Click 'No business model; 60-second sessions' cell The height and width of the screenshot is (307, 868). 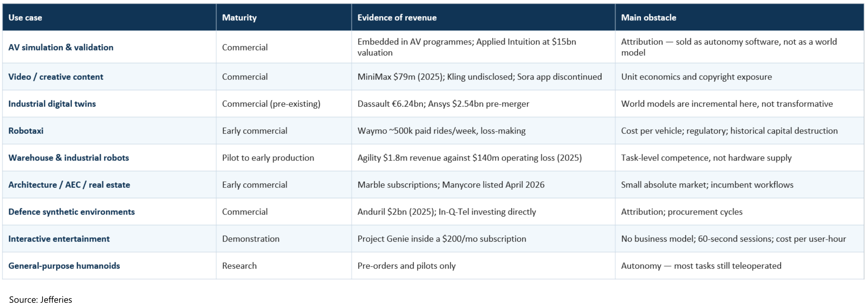tap(740, 239)
